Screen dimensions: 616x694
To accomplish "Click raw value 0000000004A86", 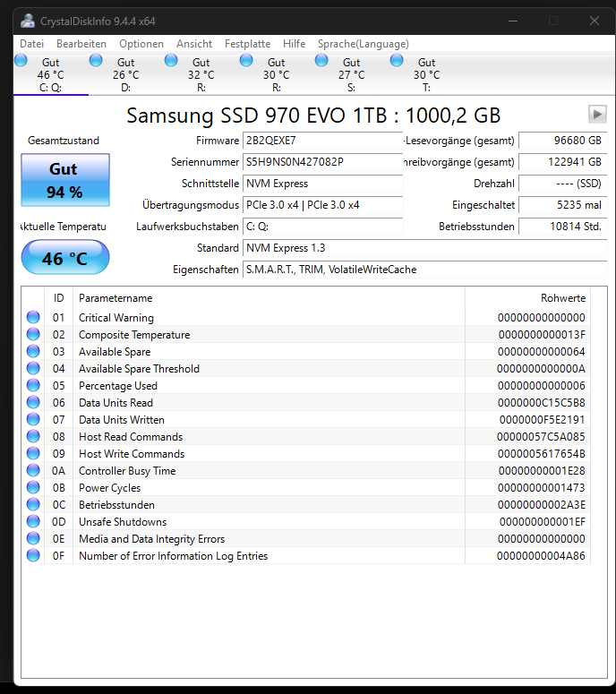I will (541, 556).
